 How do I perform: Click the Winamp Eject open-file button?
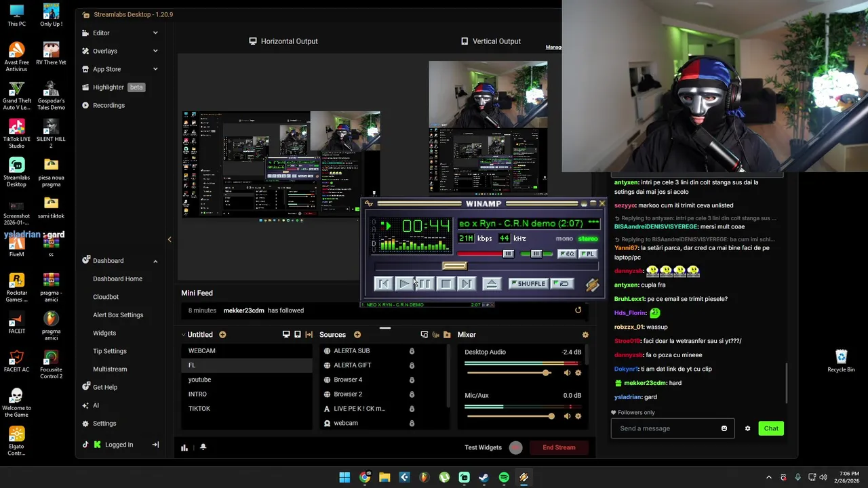[492, 284]
